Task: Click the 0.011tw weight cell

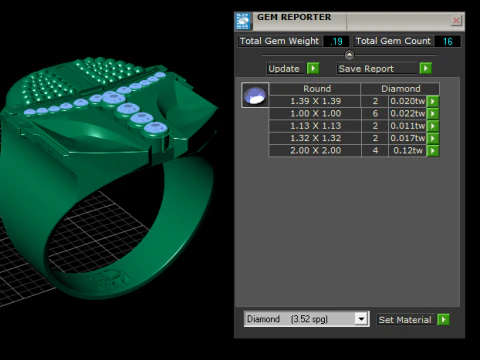Action: coord(407,126)
